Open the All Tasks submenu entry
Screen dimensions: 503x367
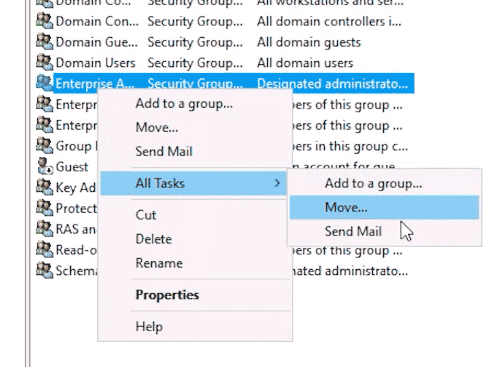[193, 183]
